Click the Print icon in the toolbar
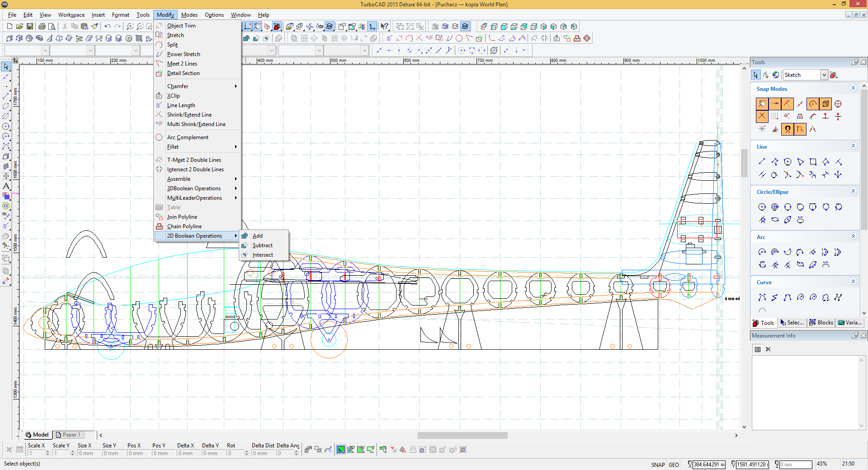The image size is (868, 470). (x=42, y=26)
